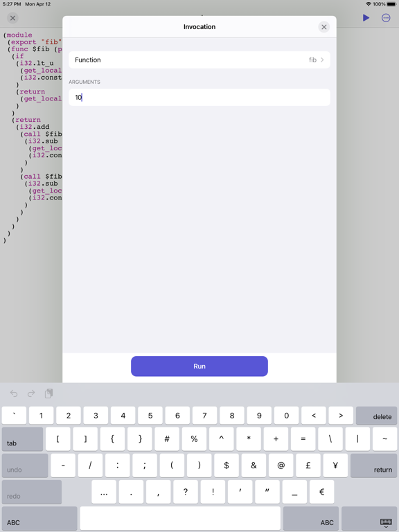
Task: Click the play icon in editor toolbar
Action: click(366, 17)
